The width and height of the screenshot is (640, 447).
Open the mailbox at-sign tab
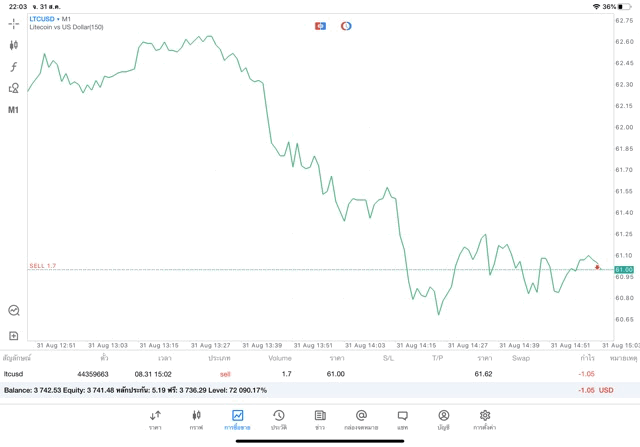(361, 419)
